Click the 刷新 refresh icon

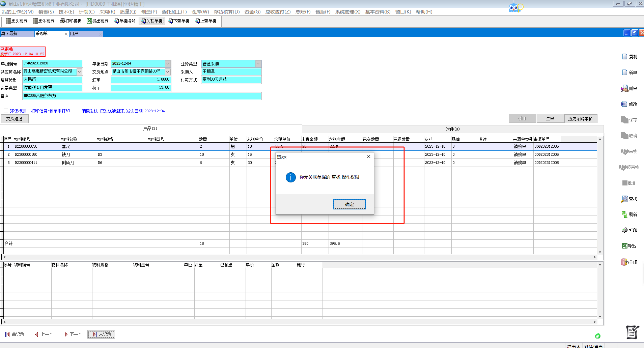point(624,214)
